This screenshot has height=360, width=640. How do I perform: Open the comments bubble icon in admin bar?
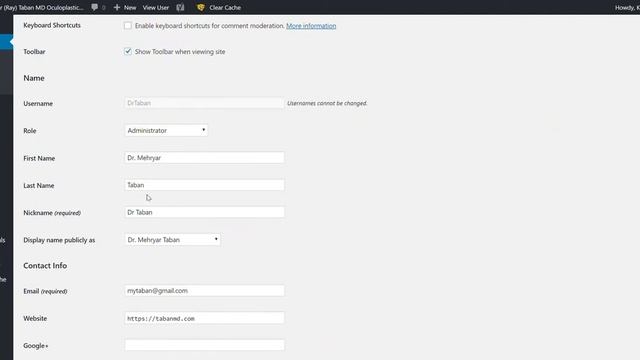pyautogui.click(x=95, y=7)
